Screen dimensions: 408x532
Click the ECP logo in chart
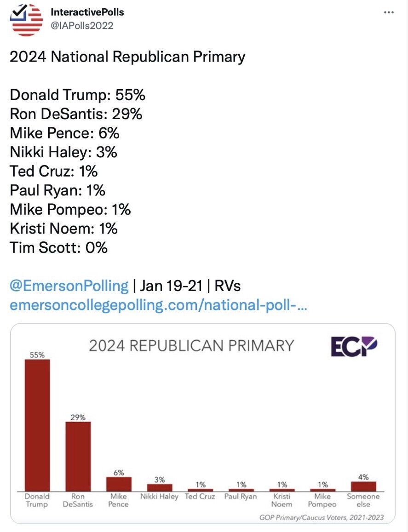tap(354, 346)
